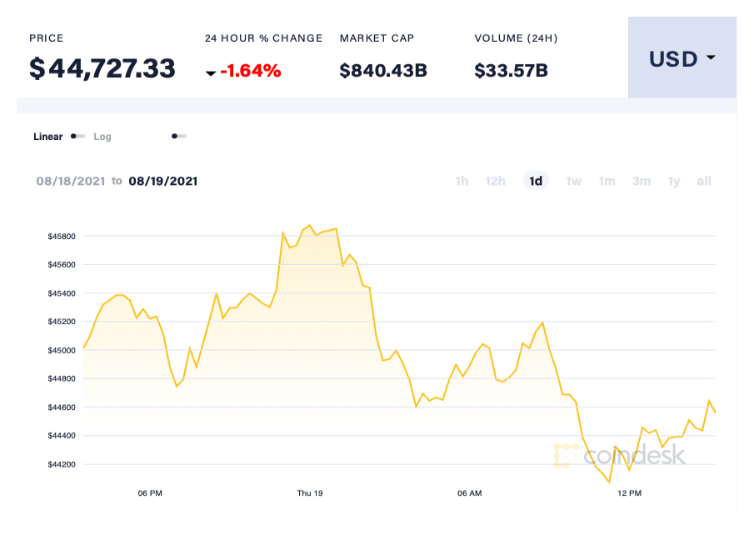Click the red downward-change arrow icon
This screenshot has height=560, width=754.
(211, 72)
